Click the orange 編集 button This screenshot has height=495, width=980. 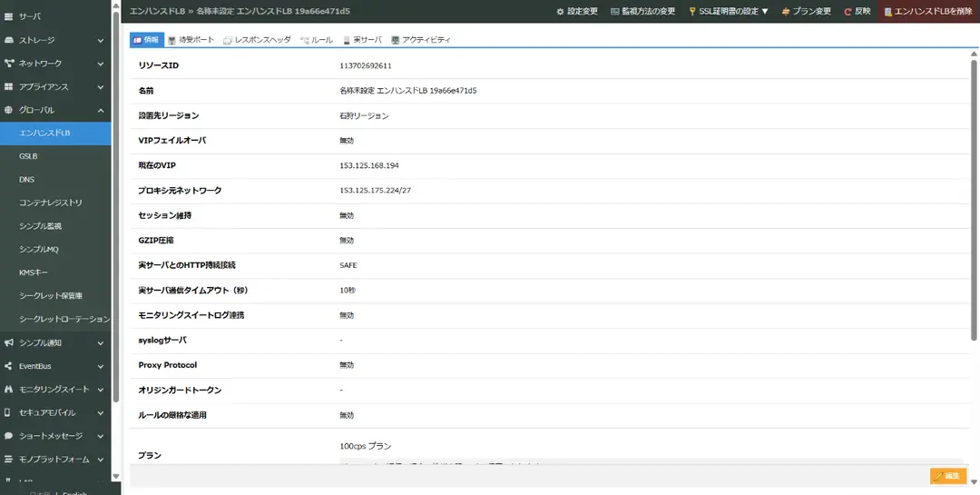947,476
